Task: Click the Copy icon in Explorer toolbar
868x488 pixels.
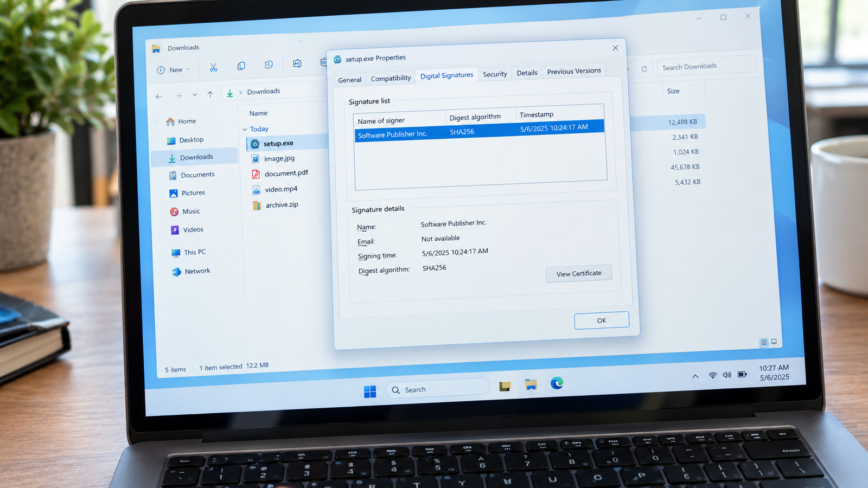Action: click(241, 66)
